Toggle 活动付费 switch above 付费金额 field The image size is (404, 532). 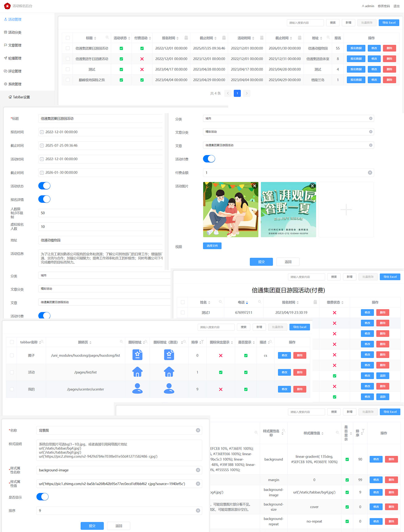pyautogui.click(x=209, y=159)
